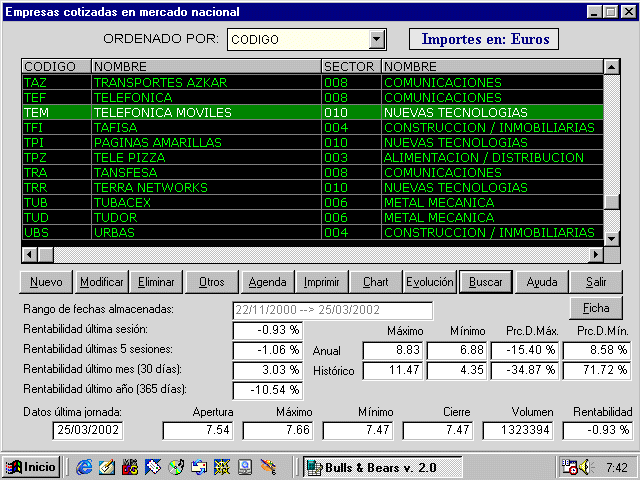Click the horizontal scroll left arrow

coord(29,255)
